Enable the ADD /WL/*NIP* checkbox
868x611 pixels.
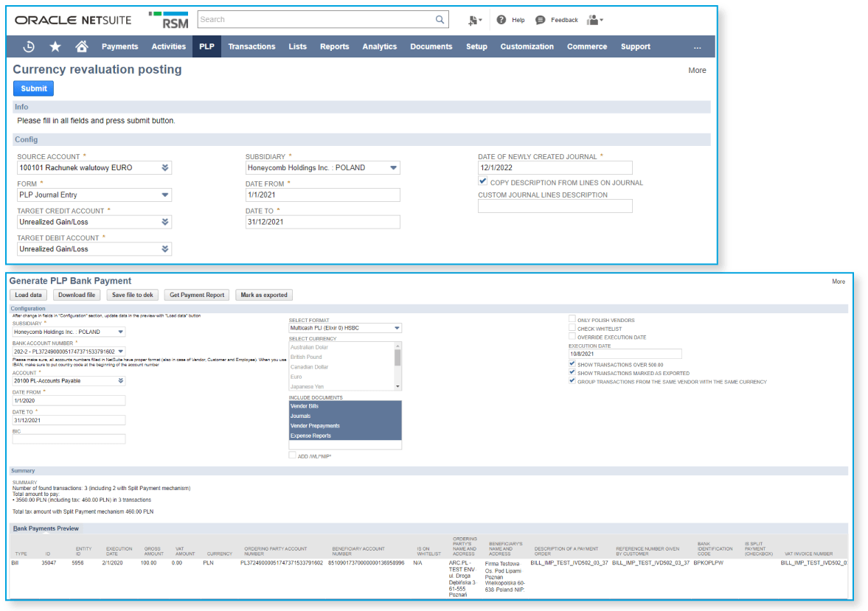point(292,455)
